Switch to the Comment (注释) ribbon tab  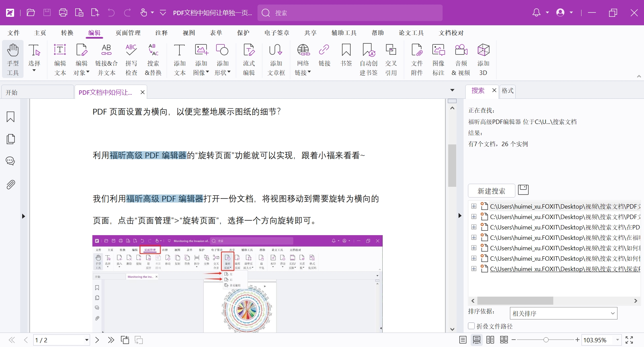(161, 33)
